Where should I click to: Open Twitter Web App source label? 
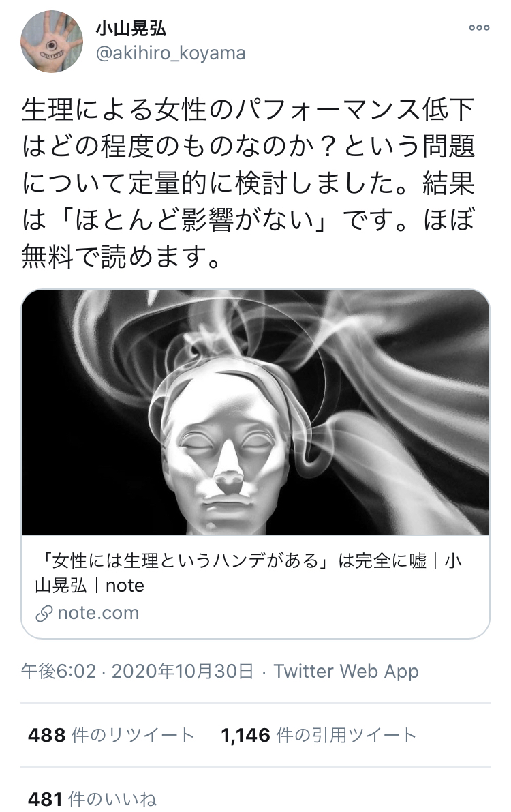(346, 671)
